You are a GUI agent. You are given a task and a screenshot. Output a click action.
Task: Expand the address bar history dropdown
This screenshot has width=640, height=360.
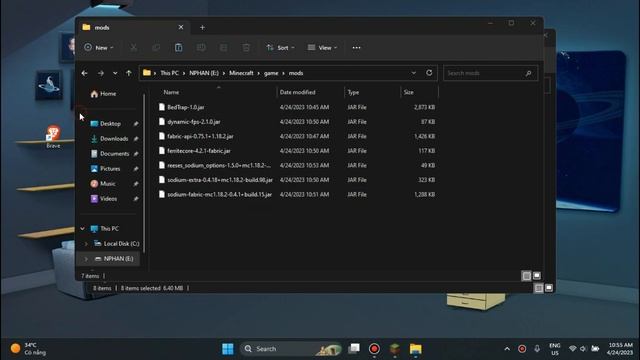pos(413,73)
